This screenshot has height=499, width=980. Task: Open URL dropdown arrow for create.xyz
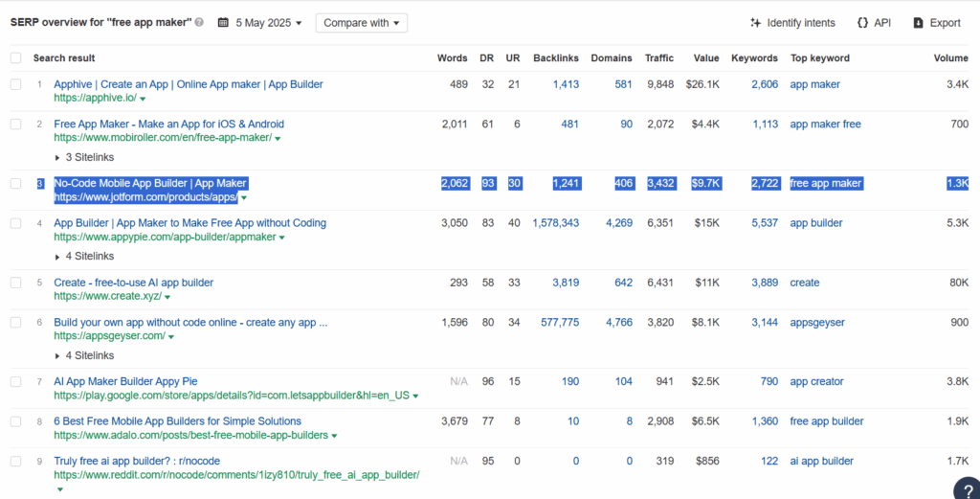tap(167, 297)
